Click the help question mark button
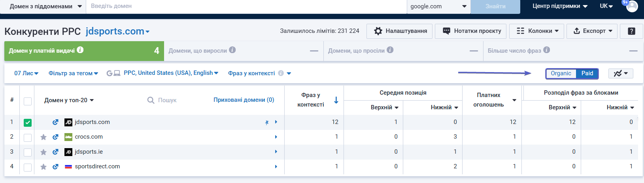Viewport: 644px width, 183px height. coord(631,31)
